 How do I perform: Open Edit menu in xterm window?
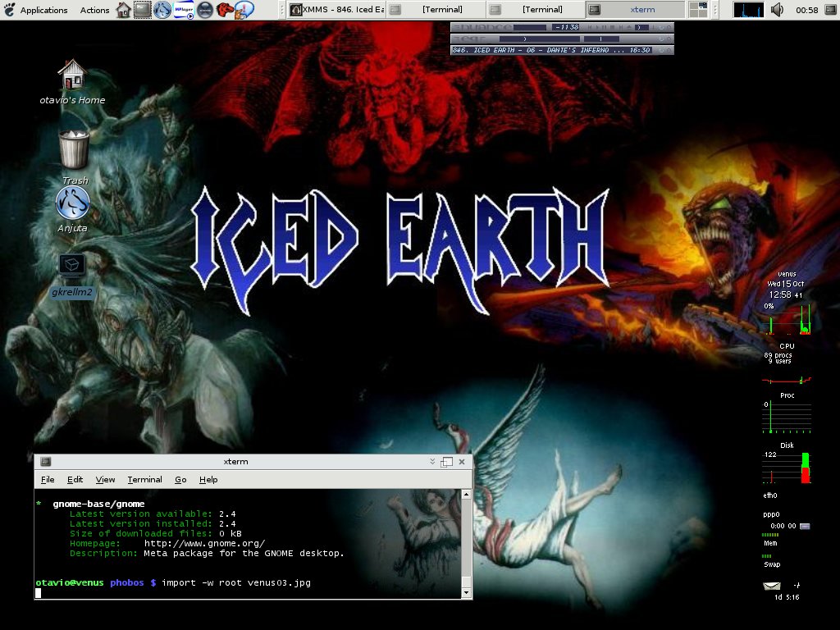tap(75, 479)
